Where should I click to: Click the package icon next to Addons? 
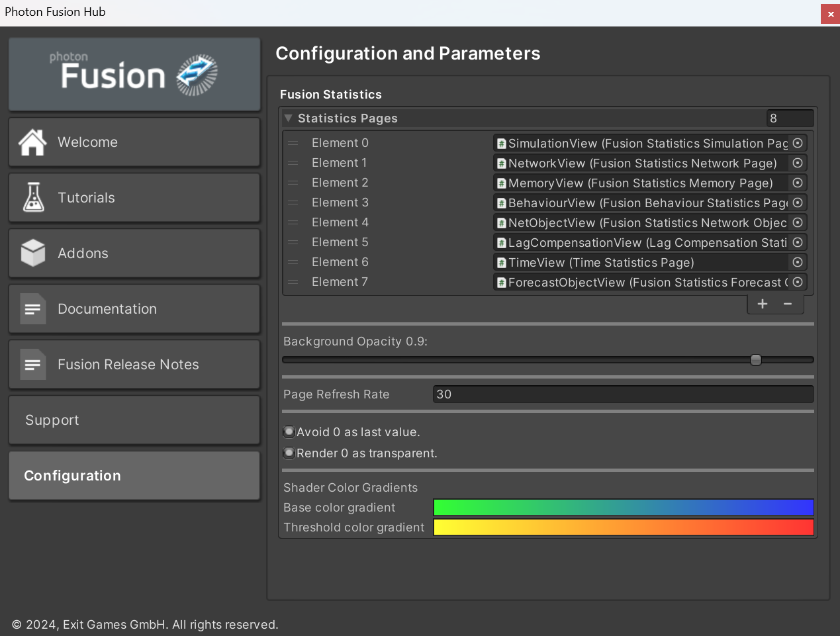pos(32,253)
